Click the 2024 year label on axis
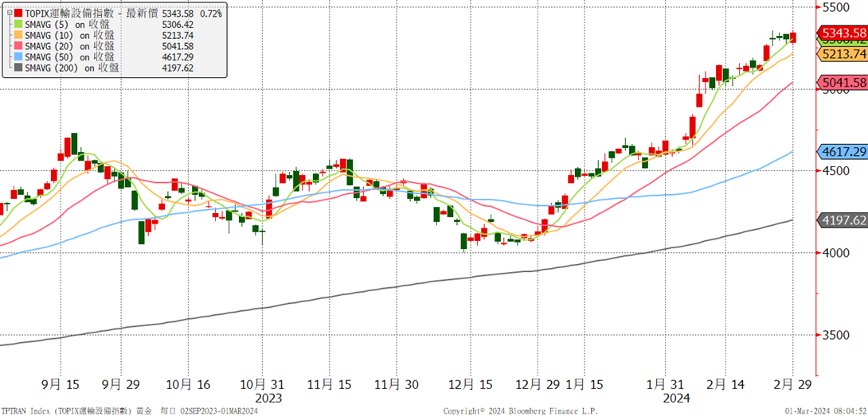 pyautogui.click(x=677, y=399)
